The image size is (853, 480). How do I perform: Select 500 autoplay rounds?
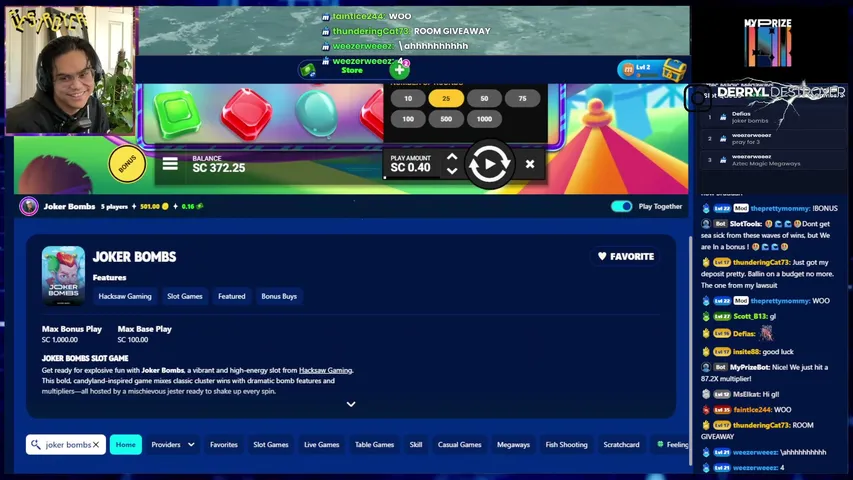[x=446, y=119]
